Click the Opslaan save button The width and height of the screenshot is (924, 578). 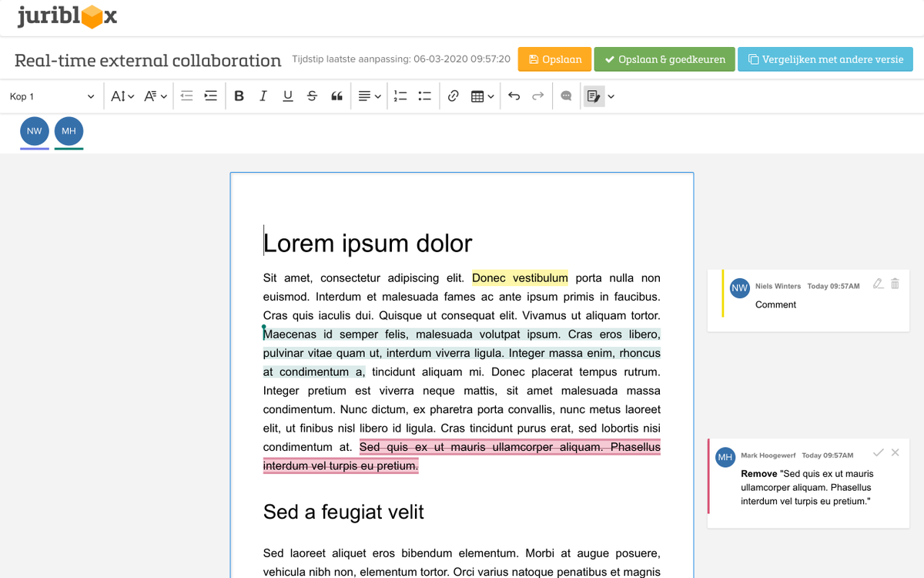(555, 59)
